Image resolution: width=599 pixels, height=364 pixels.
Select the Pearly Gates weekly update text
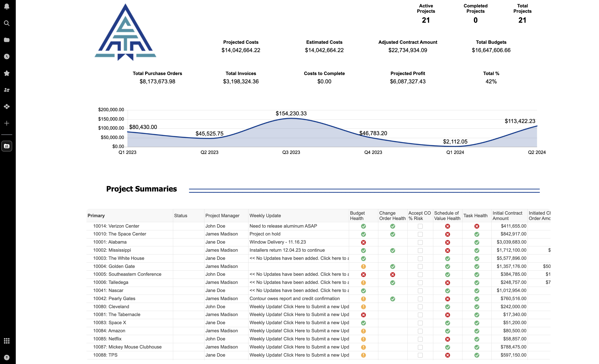pos(294,299)
